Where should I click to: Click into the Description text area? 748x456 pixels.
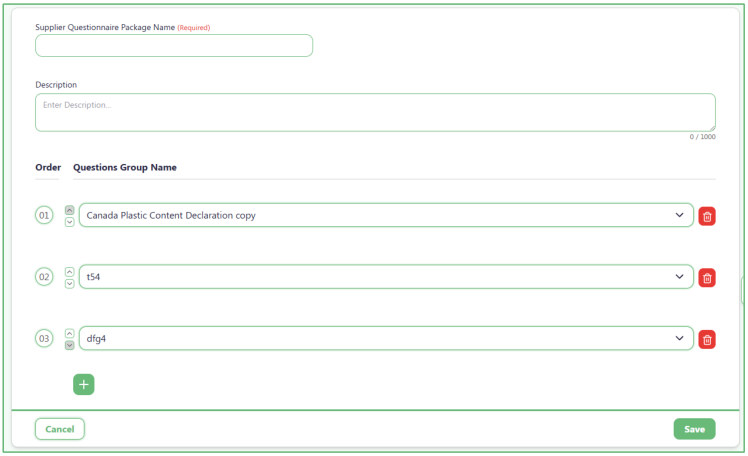(x=375, y=113)
